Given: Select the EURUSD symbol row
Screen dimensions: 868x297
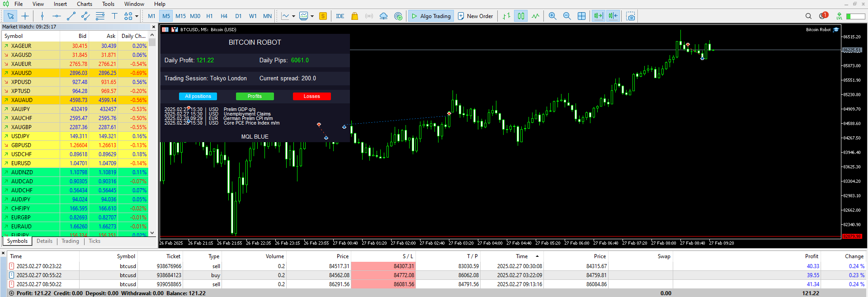Looking at the screenshot, I should point(75,163).
